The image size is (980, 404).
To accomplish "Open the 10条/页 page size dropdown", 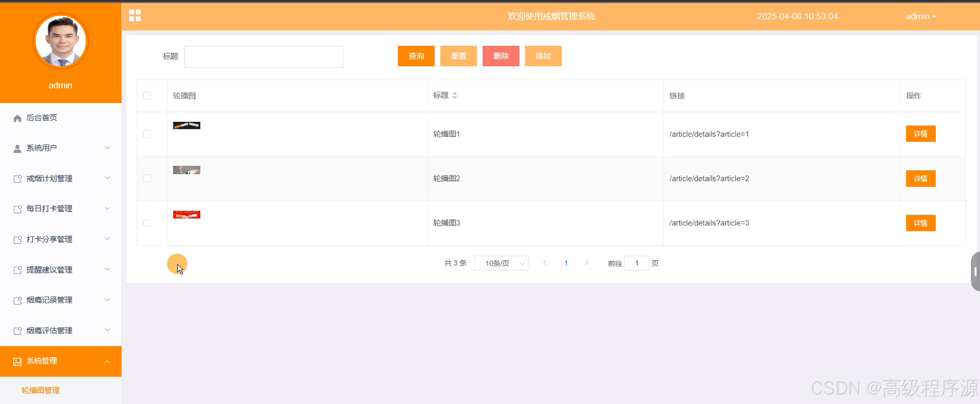I will click(501, 263).
